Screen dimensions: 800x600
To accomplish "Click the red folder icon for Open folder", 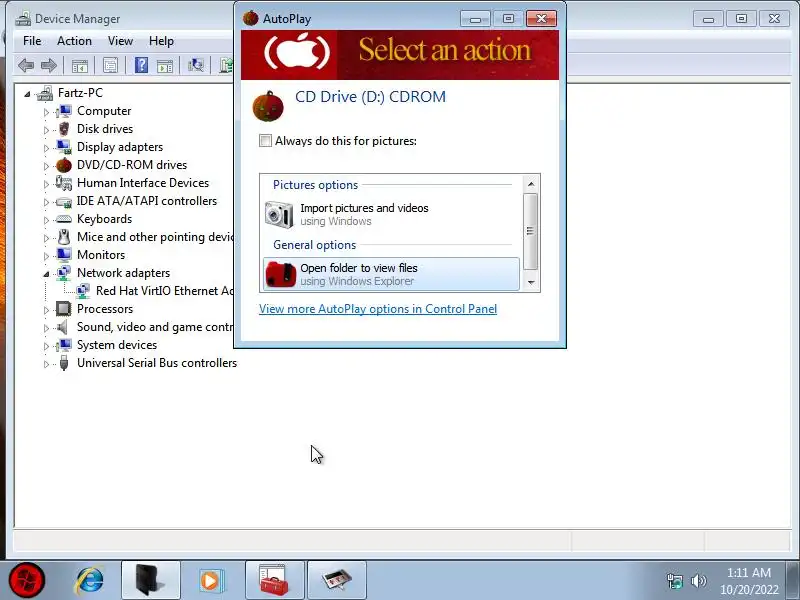I will click(x=281, y=274).
